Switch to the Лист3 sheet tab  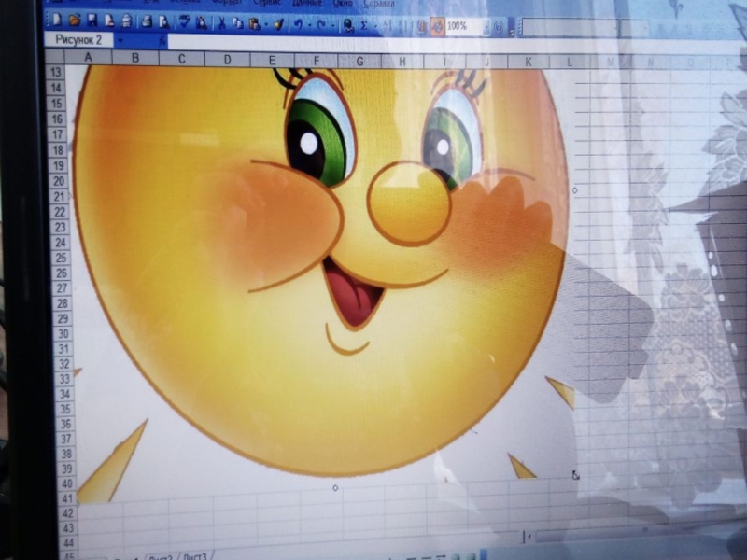point(195,556)
